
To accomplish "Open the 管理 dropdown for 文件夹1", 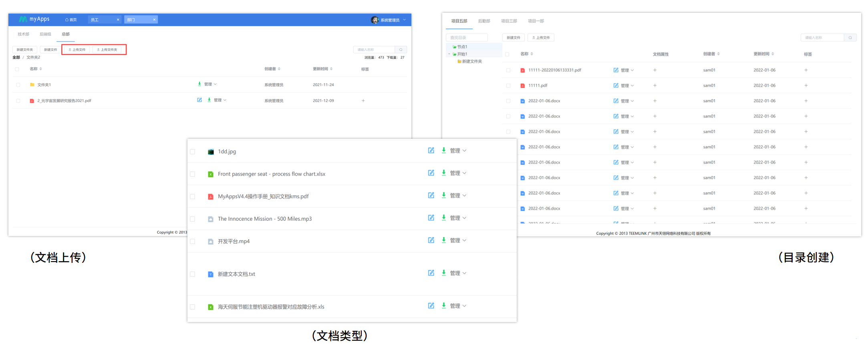I will (x=210, y=84).
